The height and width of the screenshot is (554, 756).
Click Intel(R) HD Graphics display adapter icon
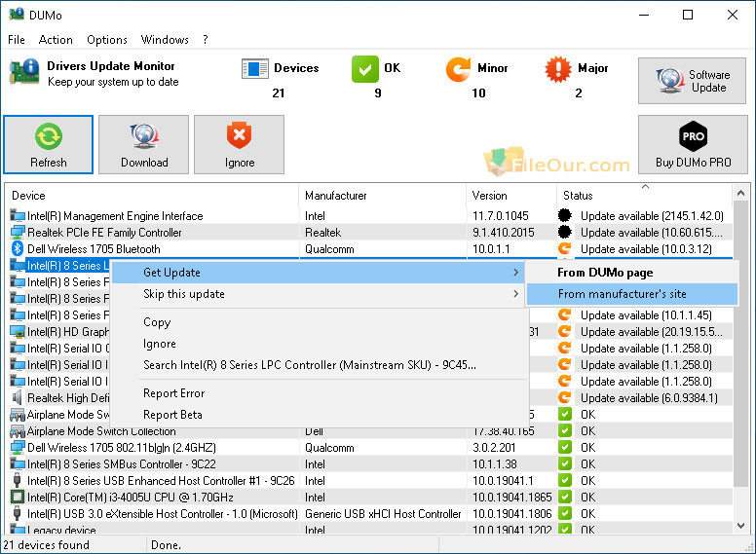tap(18, 332)
